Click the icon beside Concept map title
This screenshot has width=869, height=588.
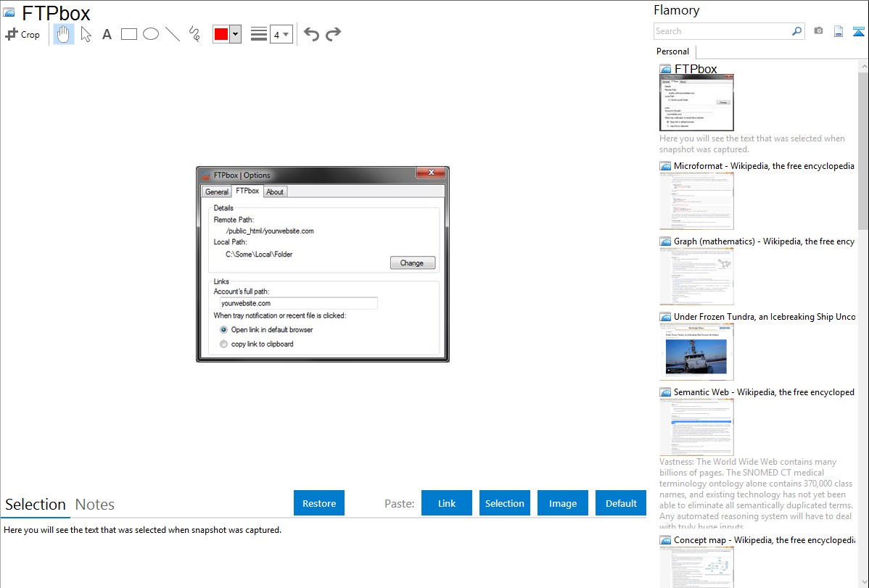click(x=665, y=539)
